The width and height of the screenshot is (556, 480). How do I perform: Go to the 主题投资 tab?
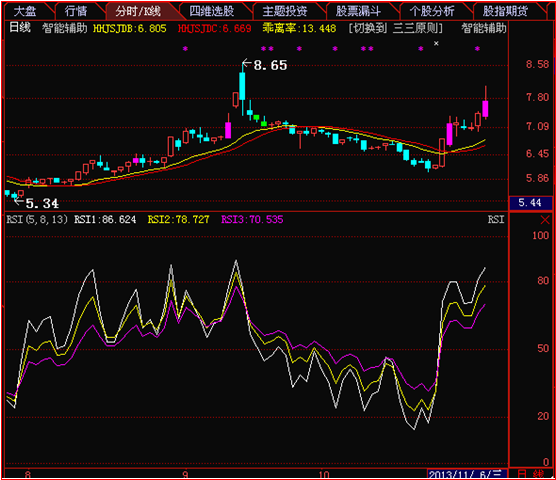[285, 11]
